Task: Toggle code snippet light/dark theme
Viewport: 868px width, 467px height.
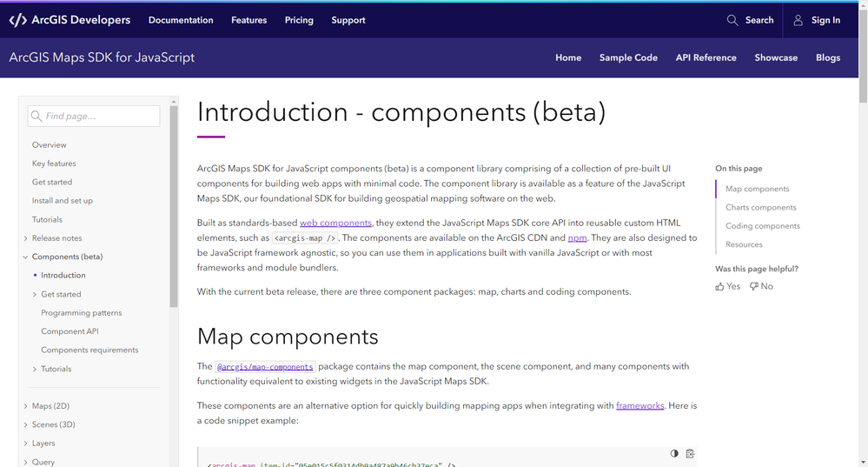Action: (x=674, y=453)
